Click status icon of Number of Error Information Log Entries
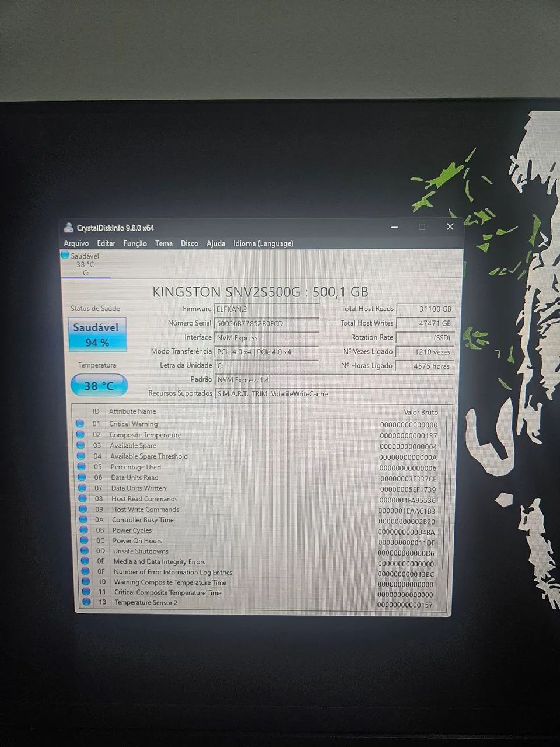 point(86,572)
